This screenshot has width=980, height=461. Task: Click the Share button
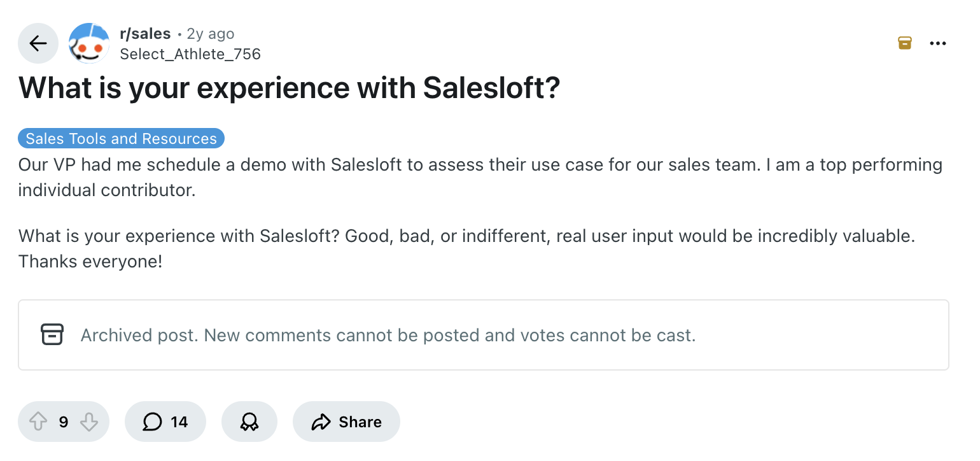coord(346,422)
